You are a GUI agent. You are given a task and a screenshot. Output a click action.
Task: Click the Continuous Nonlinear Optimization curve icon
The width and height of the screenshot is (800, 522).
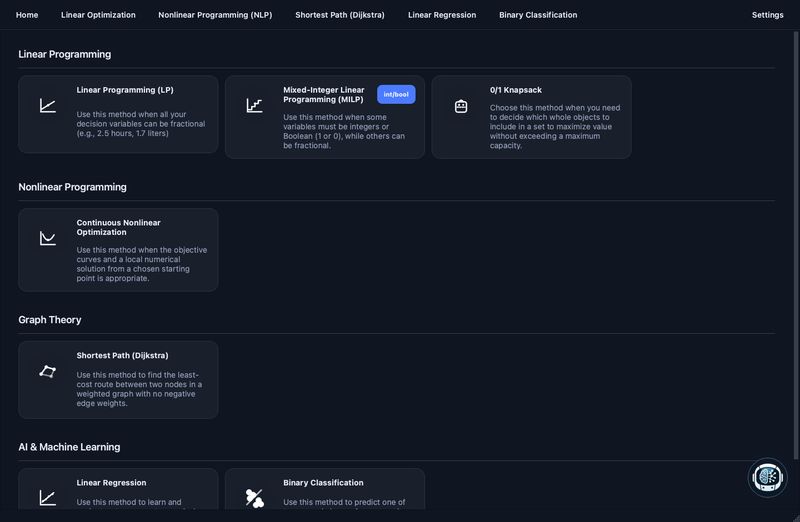[47, 238]
